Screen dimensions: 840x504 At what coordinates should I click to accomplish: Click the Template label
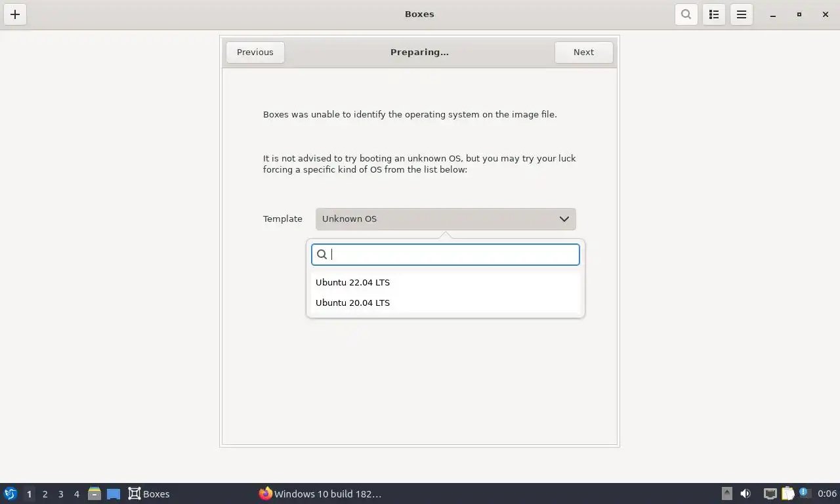tap(283, 219)
